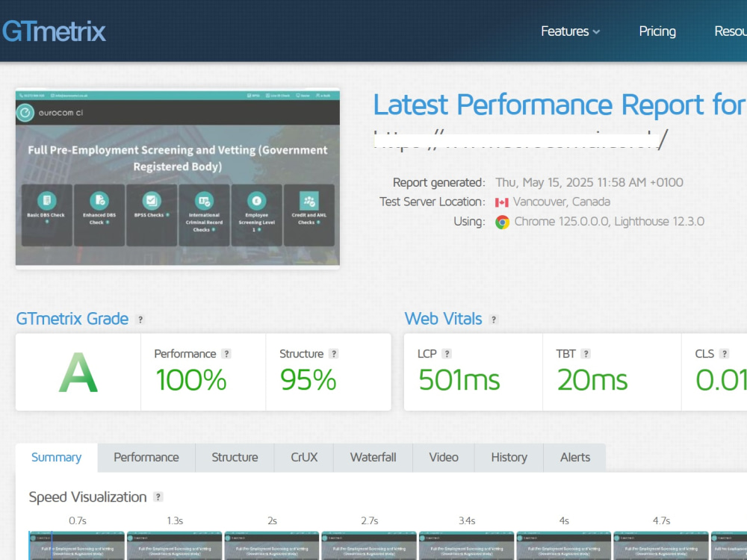747x560 pixels.
Task: Select the Summary tab
Action: tap(56, 458)
